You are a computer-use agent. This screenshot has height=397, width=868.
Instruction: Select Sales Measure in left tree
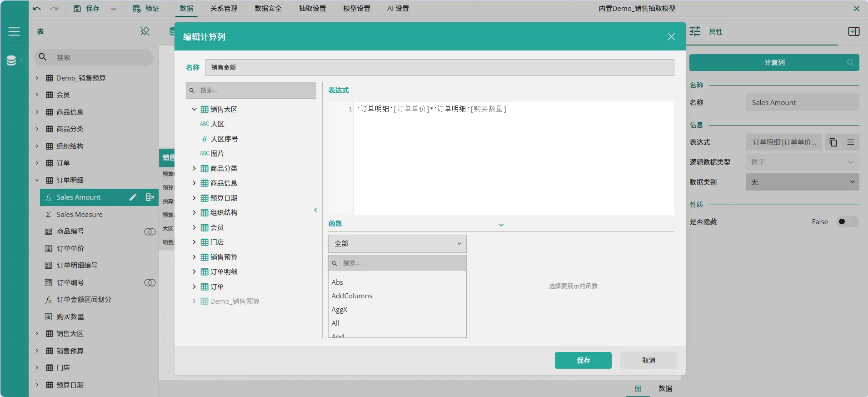[x=80, y=214]
